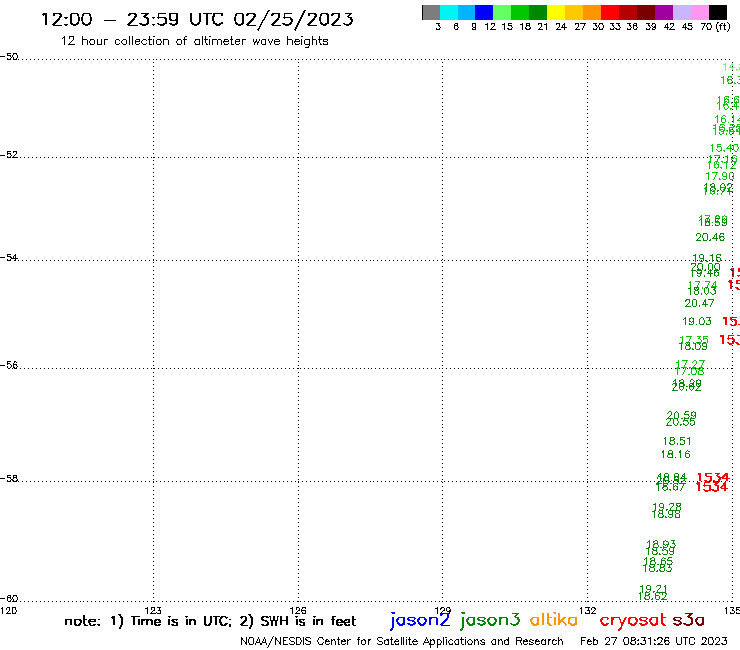Click the wave height value 18.16
This screenshot has width=740, height=650.
point(675,454)
